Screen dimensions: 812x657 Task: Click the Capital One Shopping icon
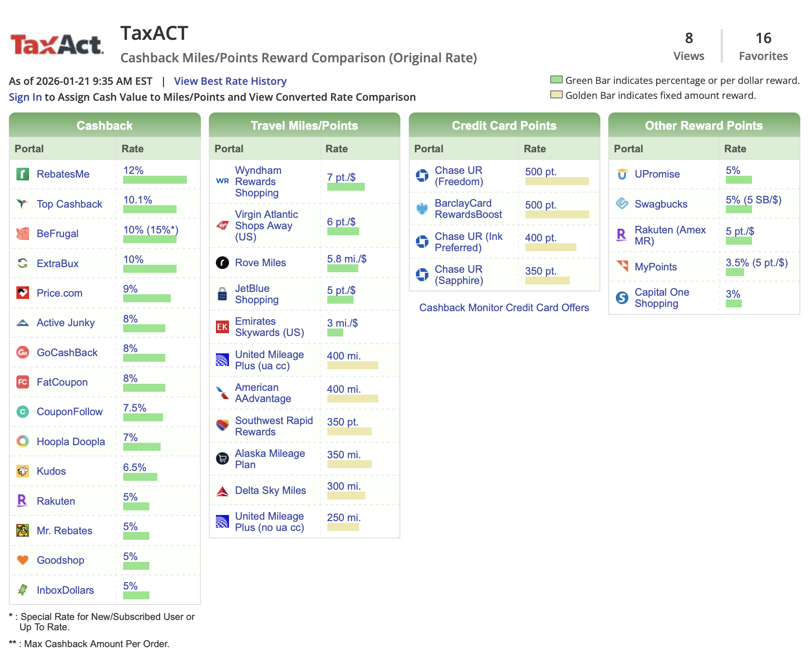[x=622, y=298]
